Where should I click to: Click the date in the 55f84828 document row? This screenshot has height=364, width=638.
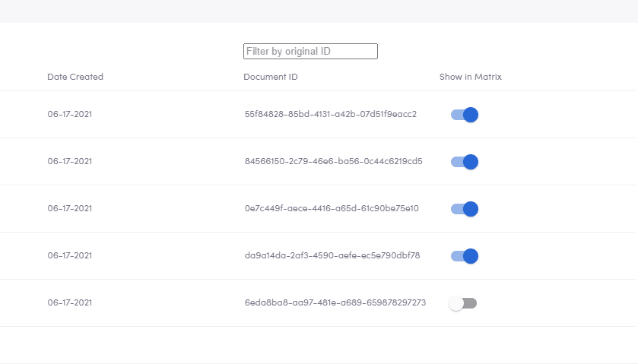(69, 114)
